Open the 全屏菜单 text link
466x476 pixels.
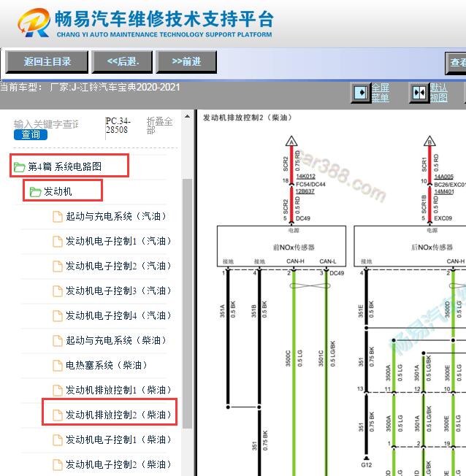(x=381, y=93)
